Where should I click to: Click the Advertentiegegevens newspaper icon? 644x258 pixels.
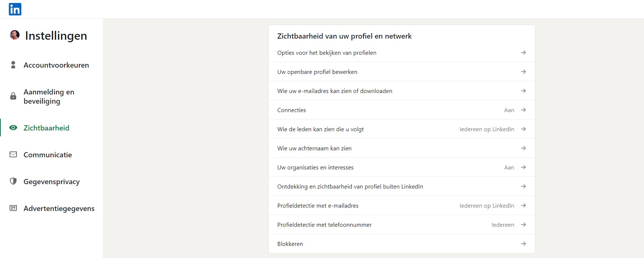13,208
